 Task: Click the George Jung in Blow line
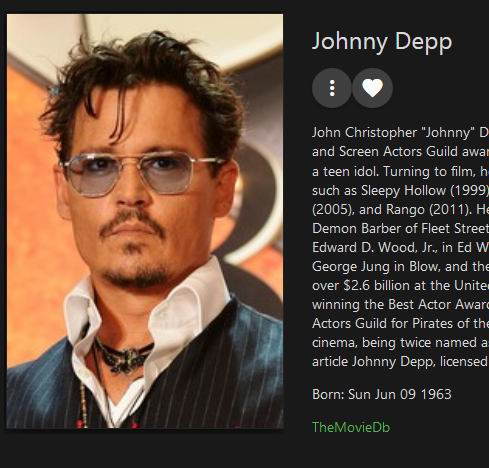400,266
